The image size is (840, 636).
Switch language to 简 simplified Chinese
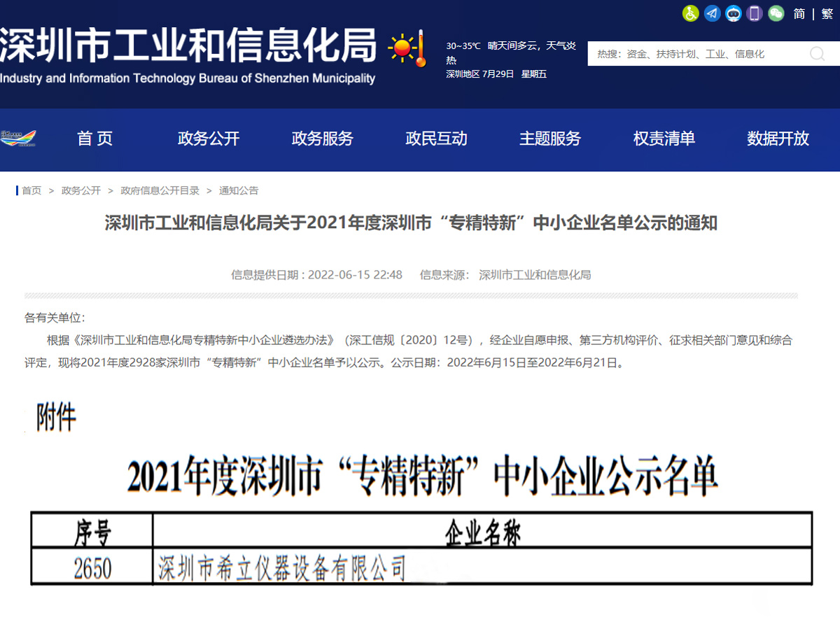[798, 13]
